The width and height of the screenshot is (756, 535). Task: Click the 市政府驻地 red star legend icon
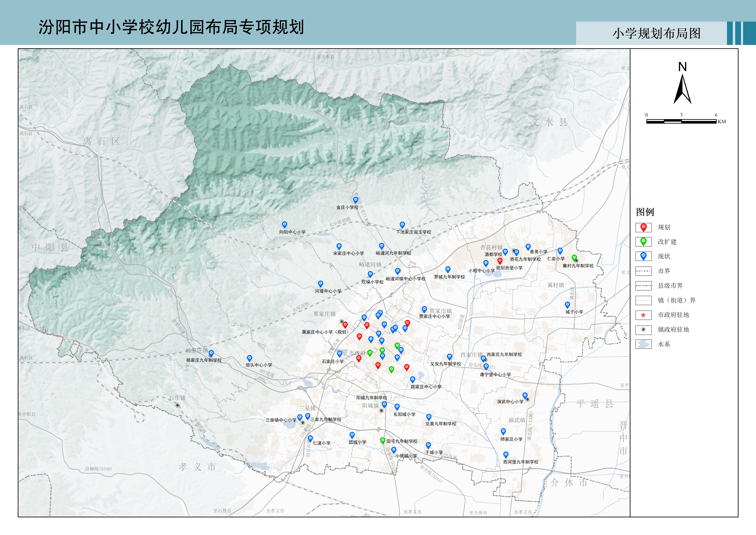(643, 315)
